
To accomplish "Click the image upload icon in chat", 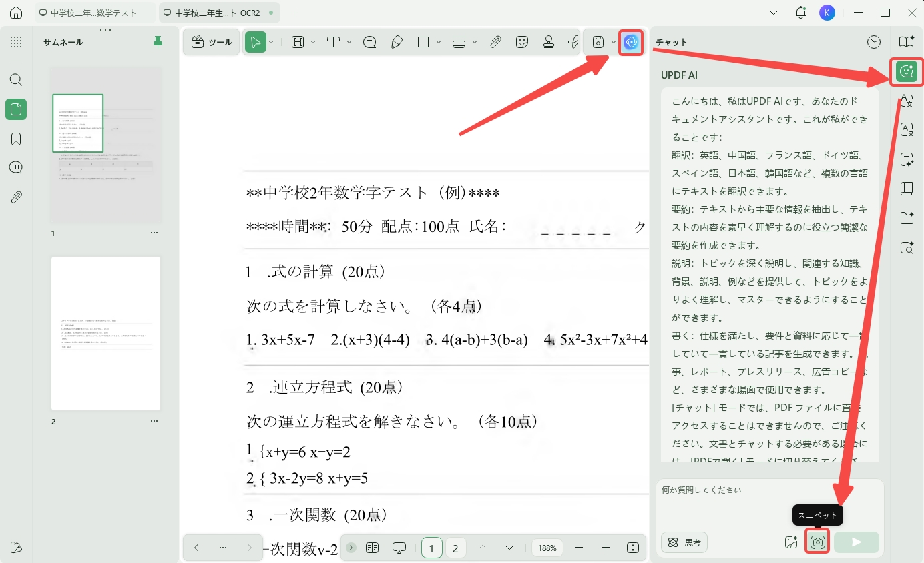I will pyautogui.click(x=792, y=542).
